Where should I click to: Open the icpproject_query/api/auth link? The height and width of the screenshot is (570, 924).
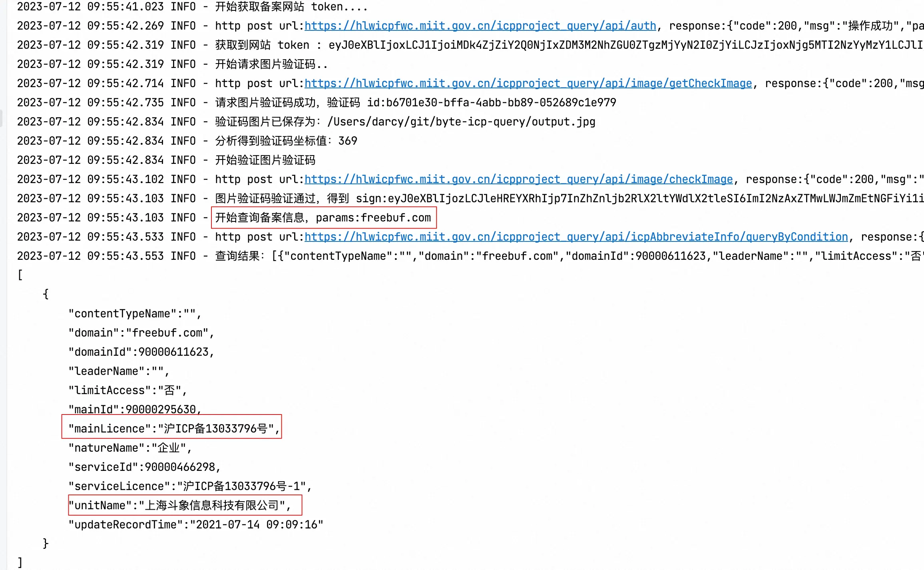pyautogui.click(x=480, y=26)
